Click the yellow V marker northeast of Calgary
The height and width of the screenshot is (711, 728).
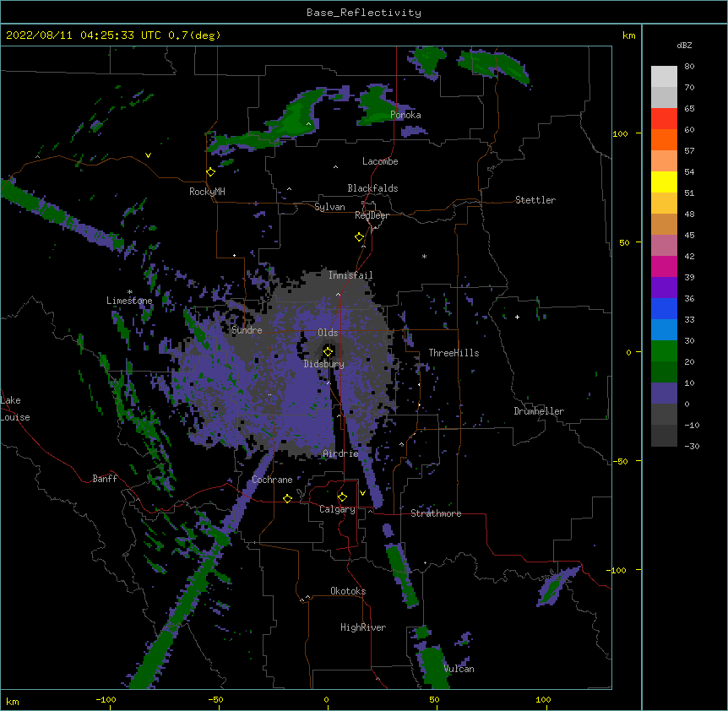pyautogui.click(x=362, y=493)
